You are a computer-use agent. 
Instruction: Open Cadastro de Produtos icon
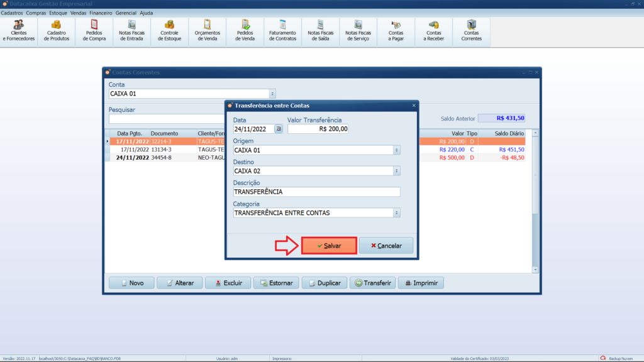[57, 31]
